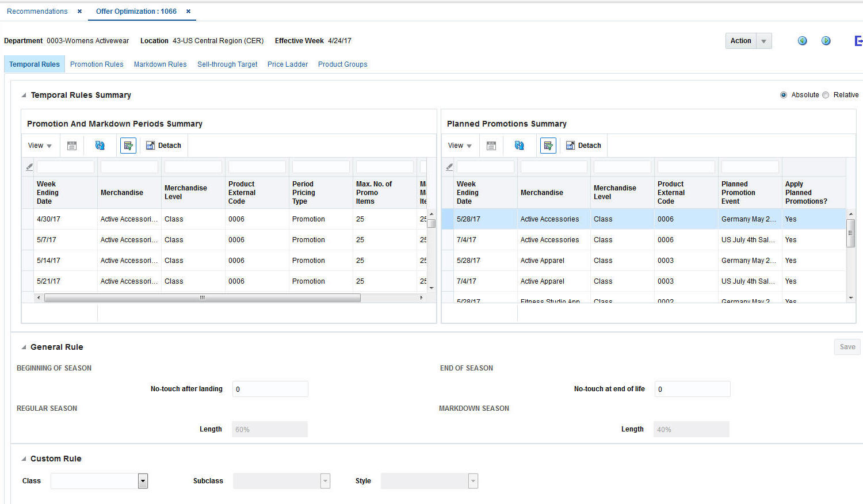863x504 pixels.
Task: Open the Class dropdown in Custom Rule
Action: 143,481
